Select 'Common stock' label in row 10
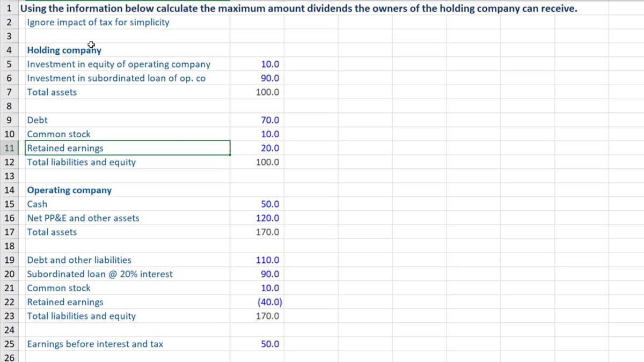The height and width of the screenshot is (362, 644). click(58, 134)
